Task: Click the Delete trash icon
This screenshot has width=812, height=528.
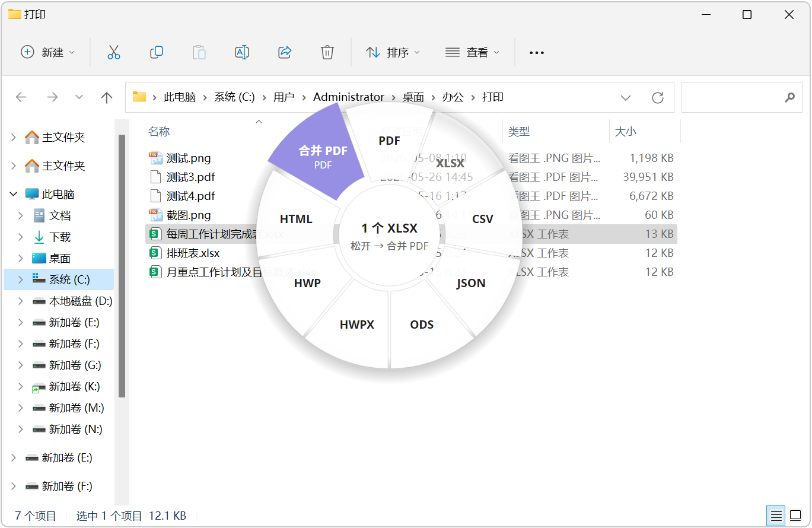Action: tap(327, 52)
